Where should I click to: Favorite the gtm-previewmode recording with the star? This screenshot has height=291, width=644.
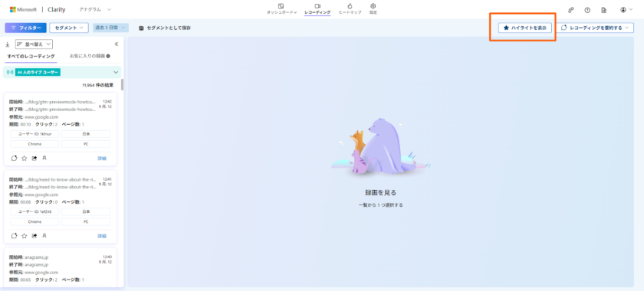(25, 158)
